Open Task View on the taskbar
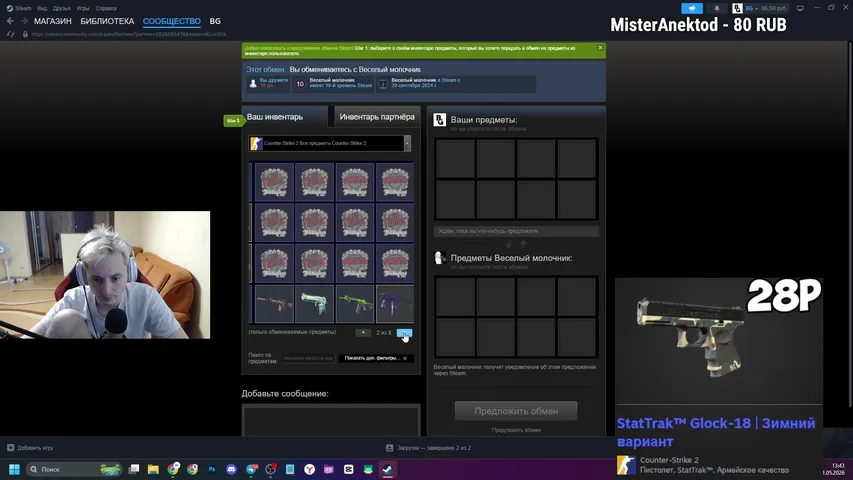The width and height of the screenshot is (853, 480). tap(134, 469)
